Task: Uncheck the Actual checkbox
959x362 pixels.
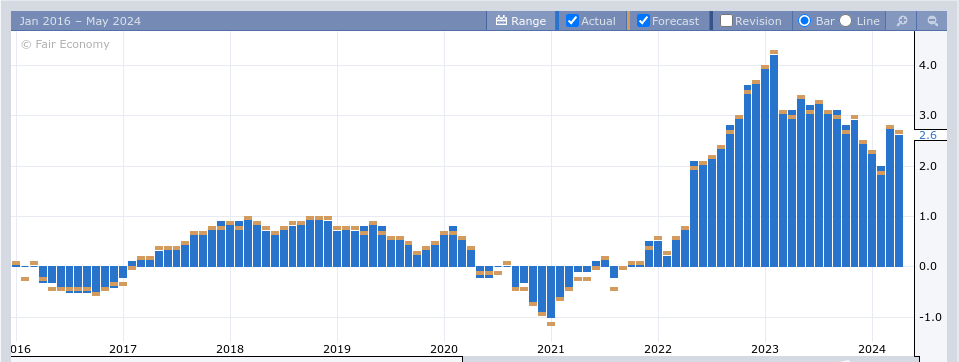Action: pos(572,21)
